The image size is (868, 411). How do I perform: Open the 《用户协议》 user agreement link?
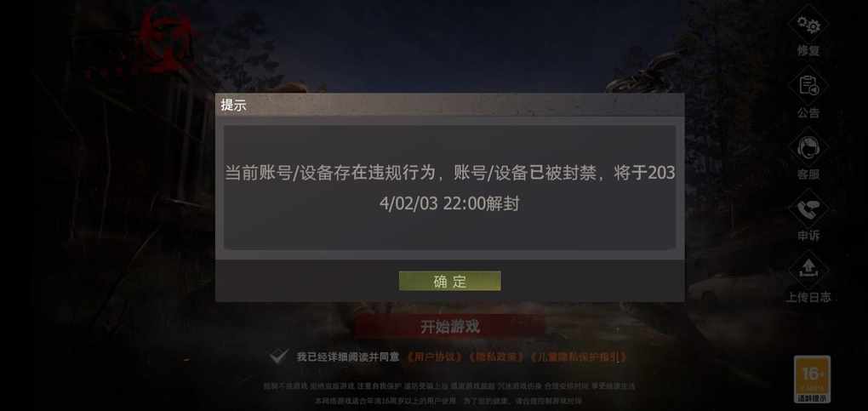[x=435, y=357]
